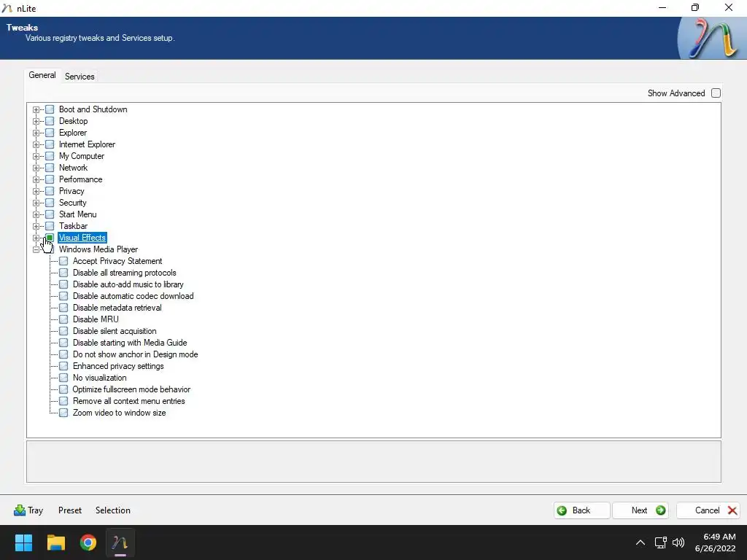Image resolution: width=747 pixels, height=560 pixels.
Task: Expand the Security tree node
Action: tap(36, 203)
